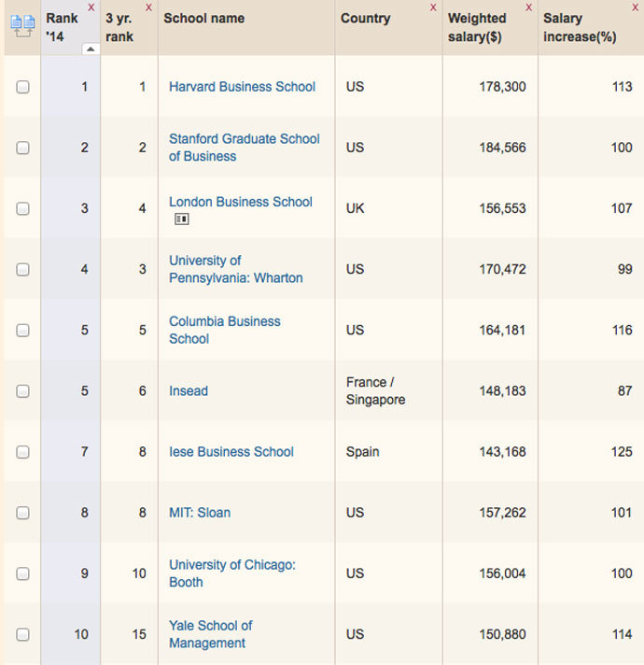Tick the Stanford Graduate School checkbox

[22, 148]
